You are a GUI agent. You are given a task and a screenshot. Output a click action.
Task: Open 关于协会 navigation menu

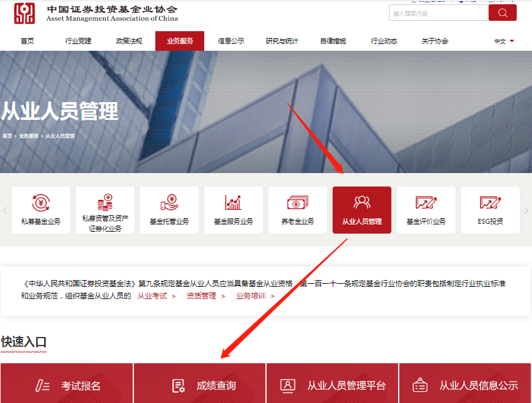[x=435, y=41]
